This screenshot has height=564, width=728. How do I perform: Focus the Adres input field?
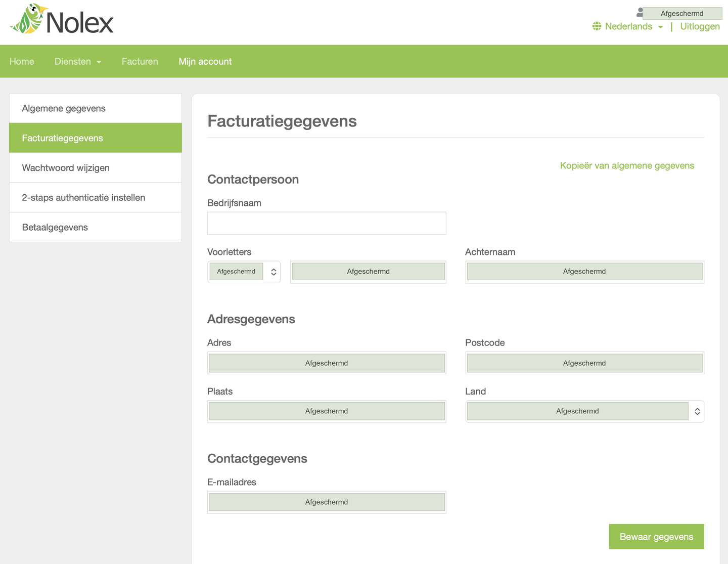327,363
